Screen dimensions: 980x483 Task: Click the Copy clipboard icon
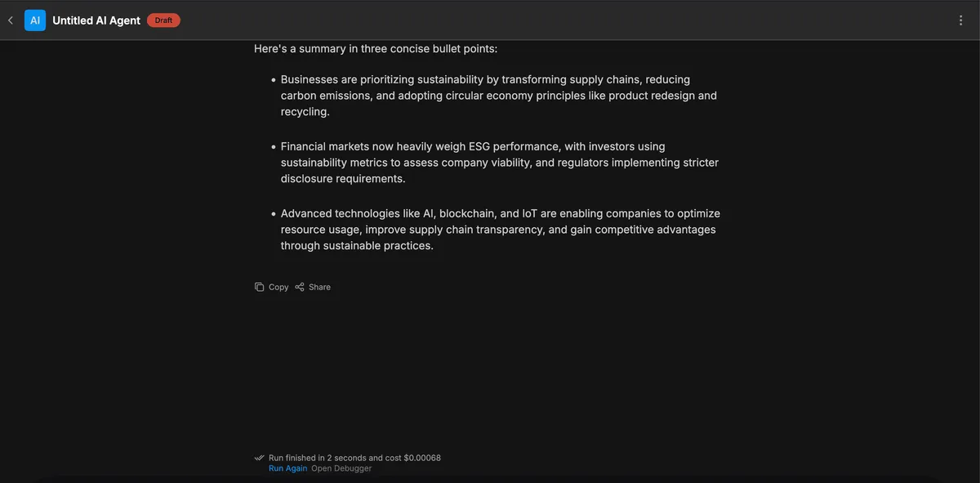259,287
